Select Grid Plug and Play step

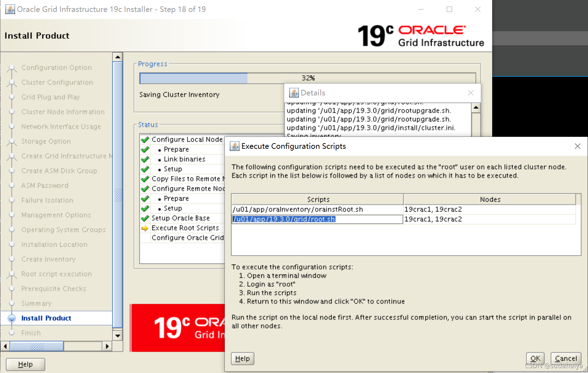point(51,97)
